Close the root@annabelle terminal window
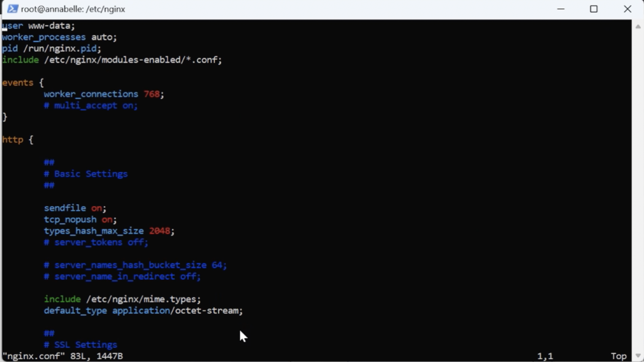644x362 pixels. (x=627, y=9)
